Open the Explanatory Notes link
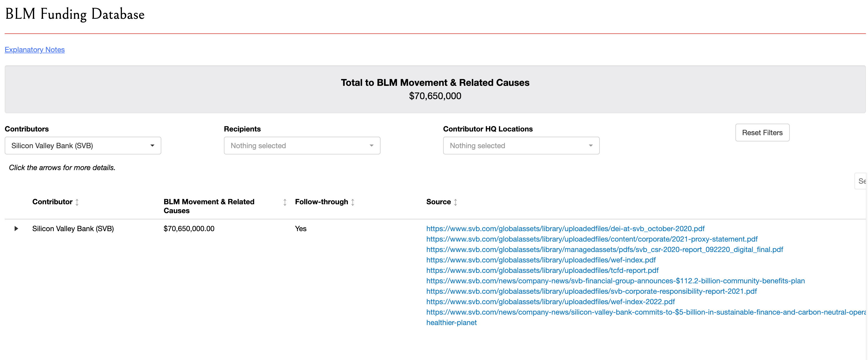The height and width of the screenshot is (360, 868). 35,50
